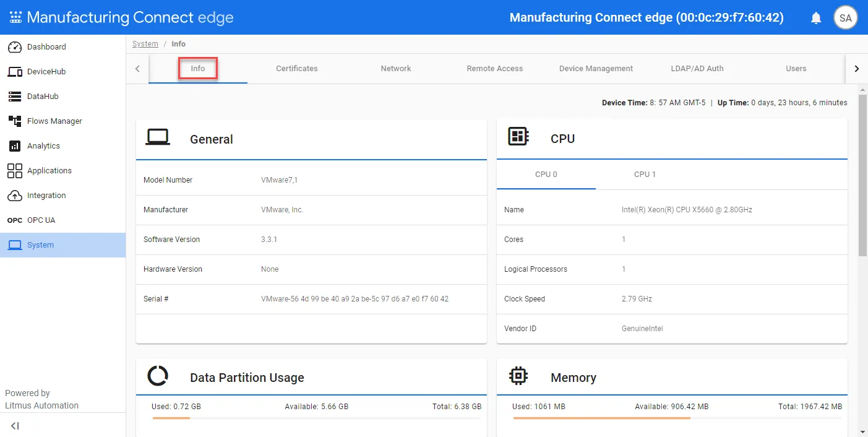Open the Users tab
This screenshot has width=868, height=437.
796,68
